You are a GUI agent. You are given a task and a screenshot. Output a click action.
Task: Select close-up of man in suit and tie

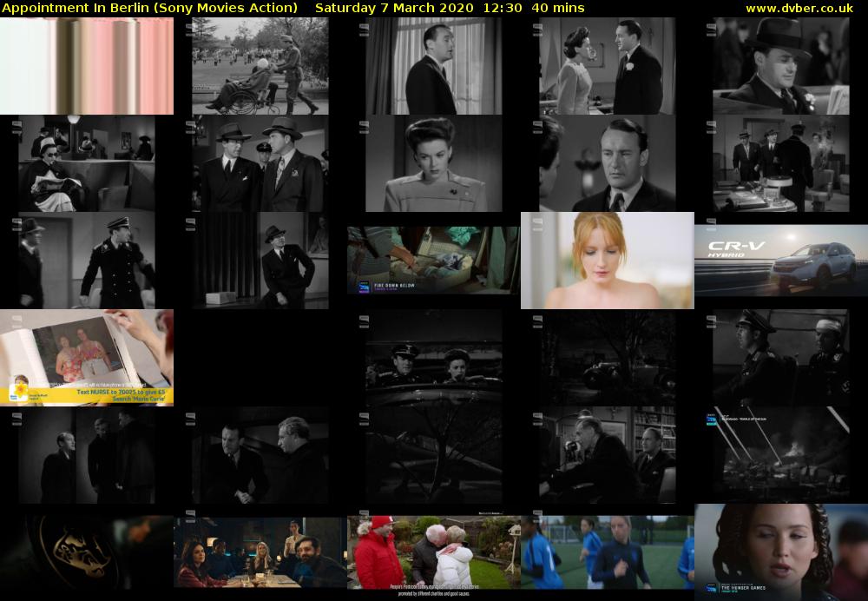coord(608,163)
